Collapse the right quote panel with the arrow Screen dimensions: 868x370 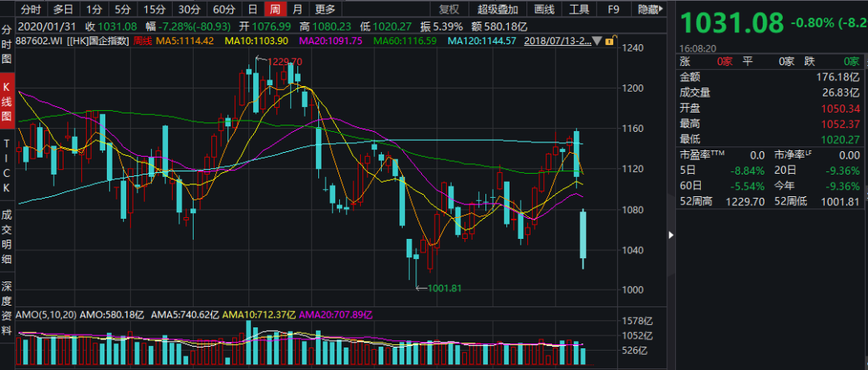point(671,235)
